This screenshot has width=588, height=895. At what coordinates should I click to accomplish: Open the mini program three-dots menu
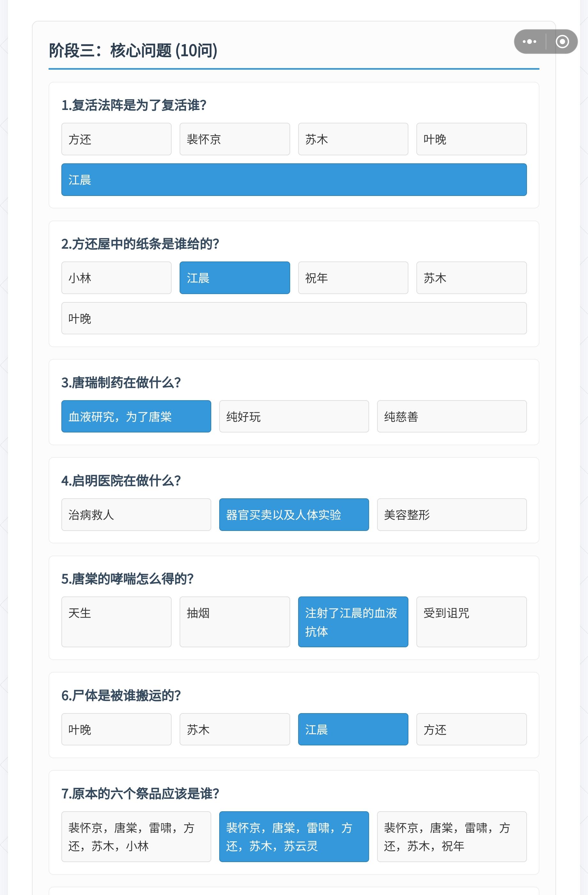(x=529, y=42)
